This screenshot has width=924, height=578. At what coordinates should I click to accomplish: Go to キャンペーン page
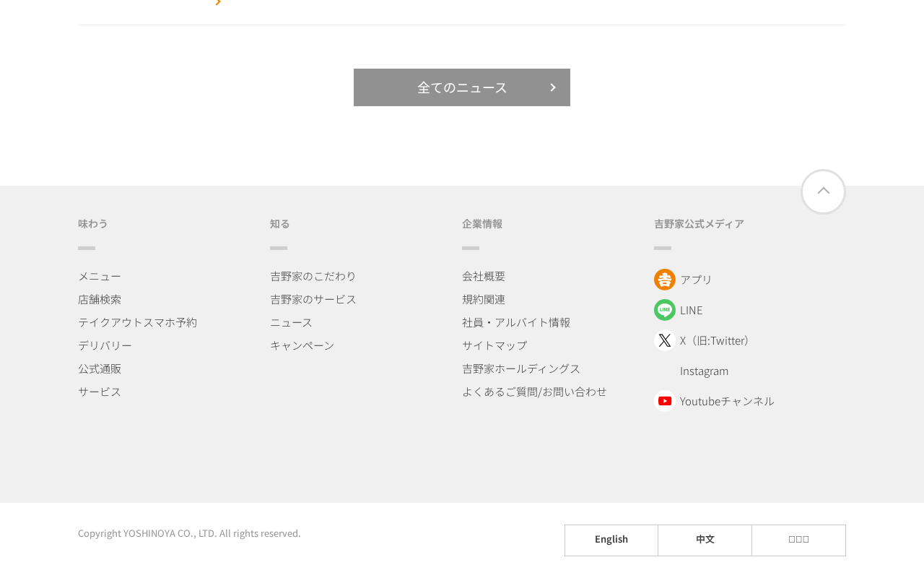tap(302, 345)
